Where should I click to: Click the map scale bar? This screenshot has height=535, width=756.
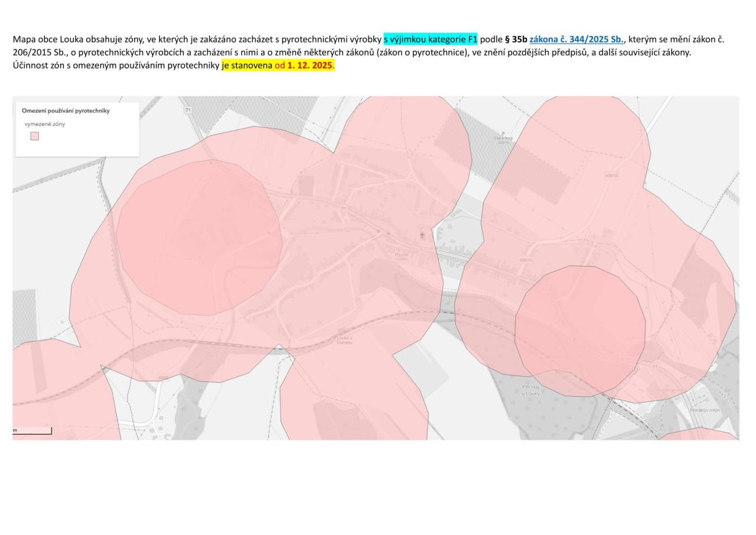tap(32, 431)
